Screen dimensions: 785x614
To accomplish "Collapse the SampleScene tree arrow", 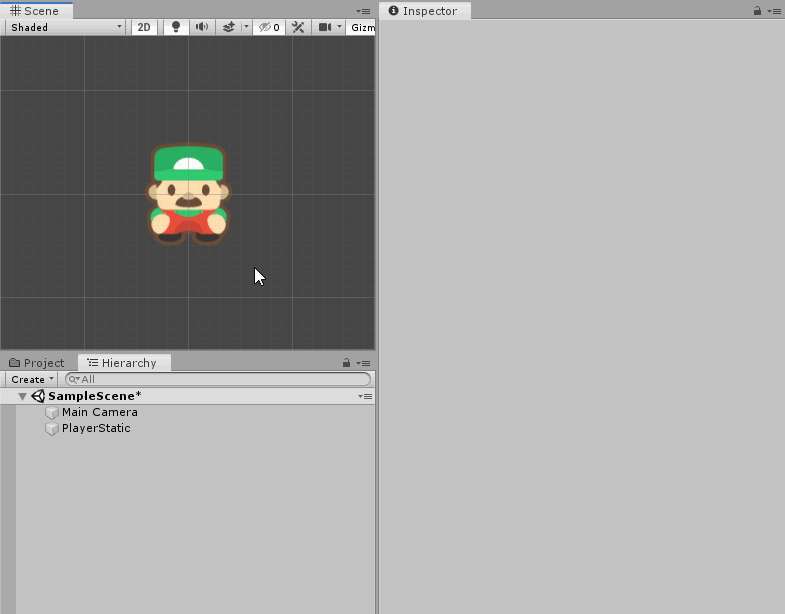I will click(23, 397).
